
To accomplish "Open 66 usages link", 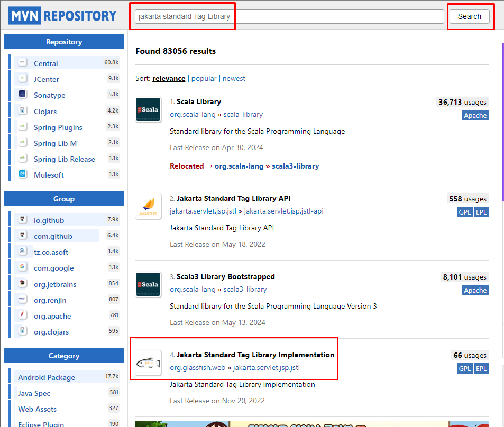I will (470, 355).
